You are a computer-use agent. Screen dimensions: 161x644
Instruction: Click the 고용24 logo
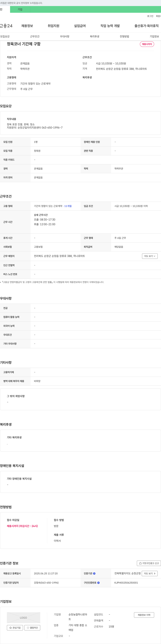(x=6, y=26)
